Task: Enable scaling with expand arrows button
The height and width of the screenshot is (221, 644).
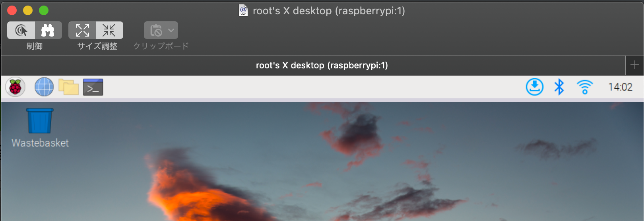Action: [82, 30]
